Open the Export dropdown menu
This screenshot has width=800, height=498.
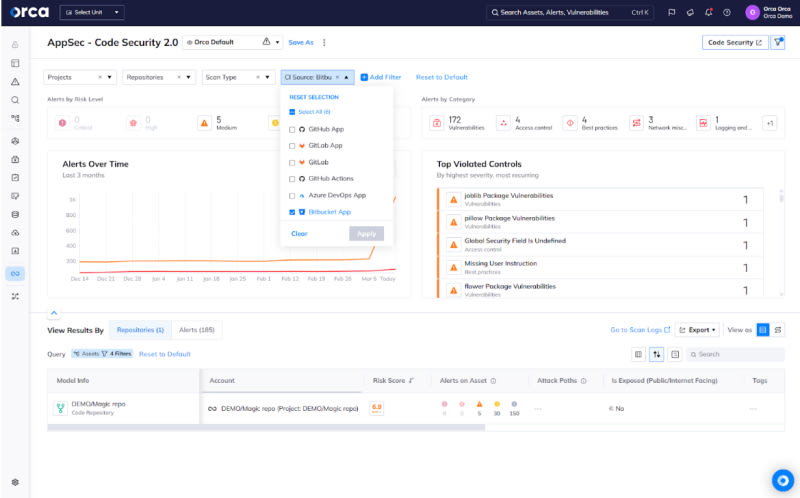click(697, 329)
